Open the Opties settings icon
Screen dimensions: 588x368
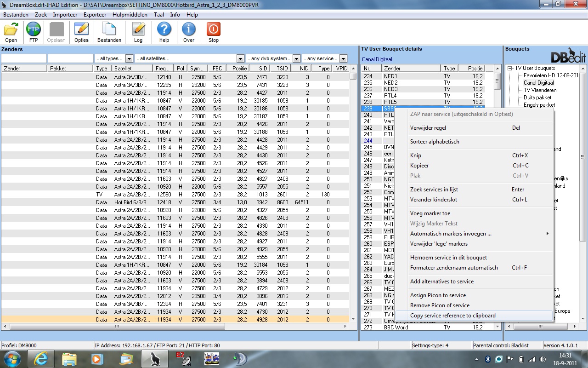click(81, 32)
